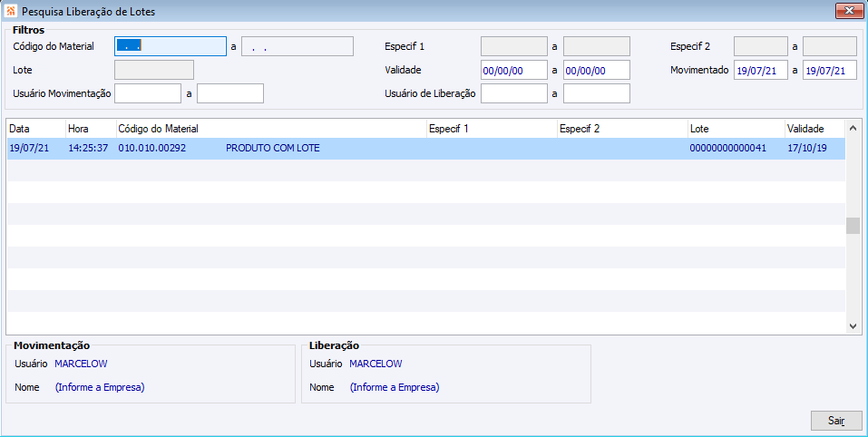Focus the first Usuário Movimentação field
868x437 pixels.
click(148, 93)
